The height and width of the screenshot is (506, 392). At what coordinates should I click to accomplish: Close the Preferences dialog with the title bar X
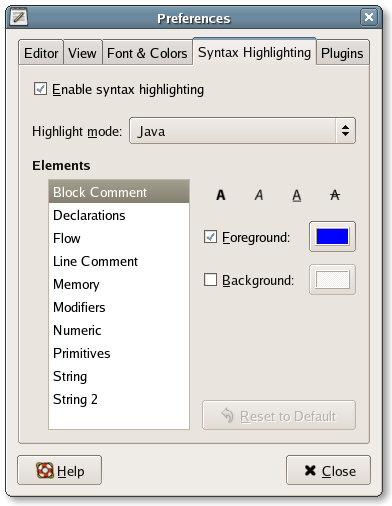click(369, 17)
